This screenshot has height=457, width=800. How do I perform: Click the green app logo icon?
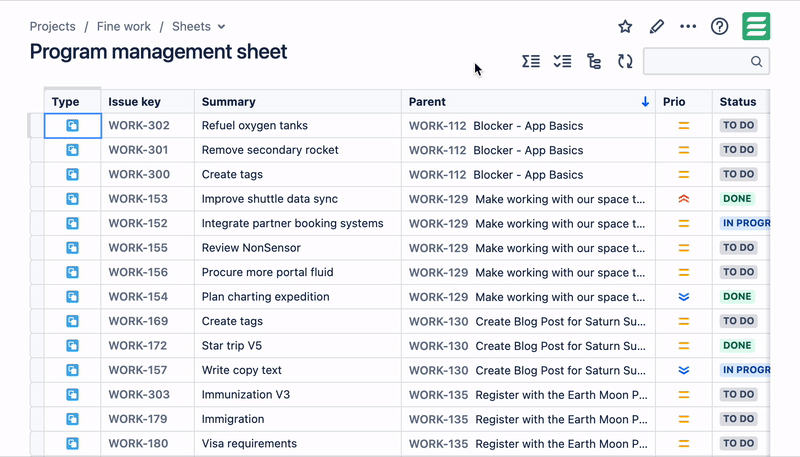pyautogui.click(x=756, y=26)
